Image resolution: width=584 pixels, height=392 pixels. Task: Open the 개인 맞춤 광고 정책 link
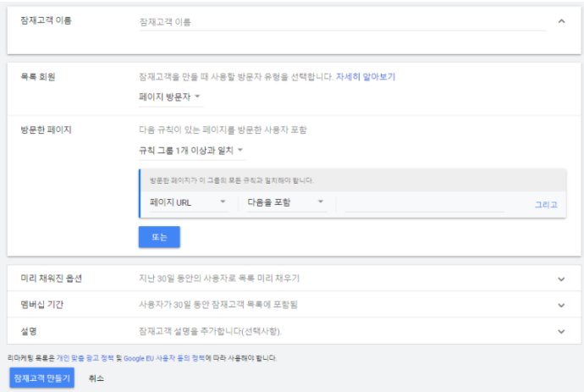coord(85,358)
